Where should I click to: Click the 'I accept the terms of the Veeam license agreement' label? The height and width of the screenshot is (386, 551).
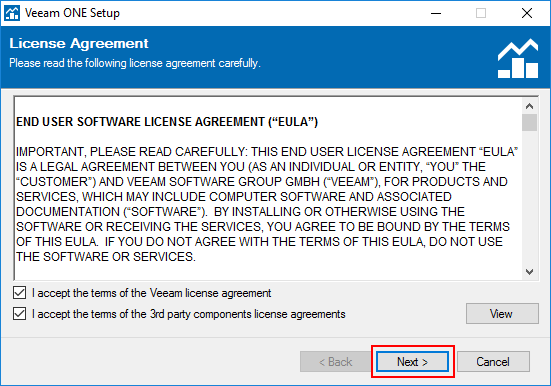[x=151, y=293]
